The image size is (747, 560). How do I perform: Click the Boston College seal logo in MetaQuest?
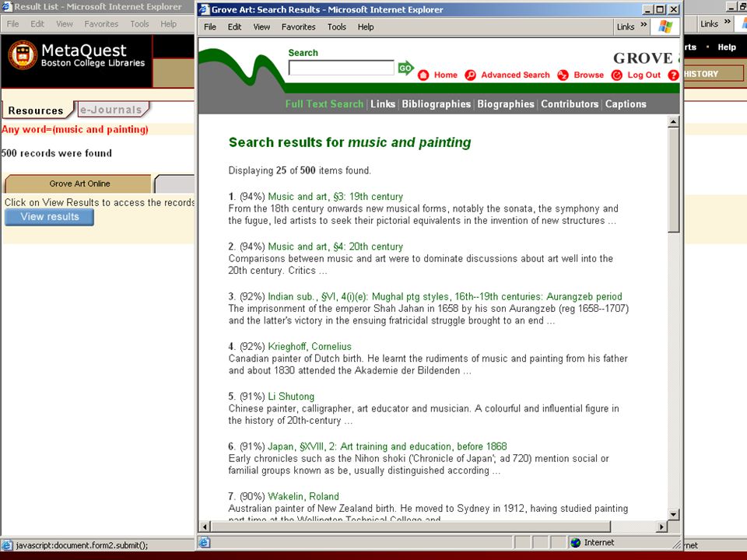(x=23, y=54)
